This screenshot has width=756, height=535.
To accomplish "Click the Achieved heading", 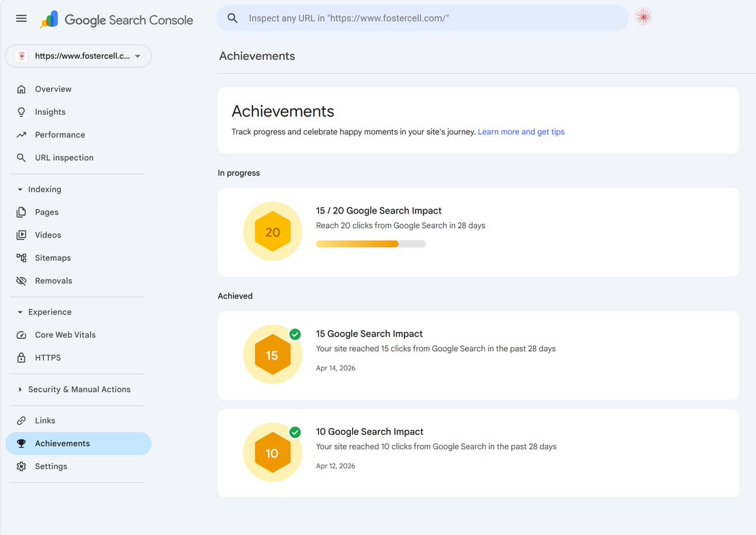I will [x=235, y=296].
